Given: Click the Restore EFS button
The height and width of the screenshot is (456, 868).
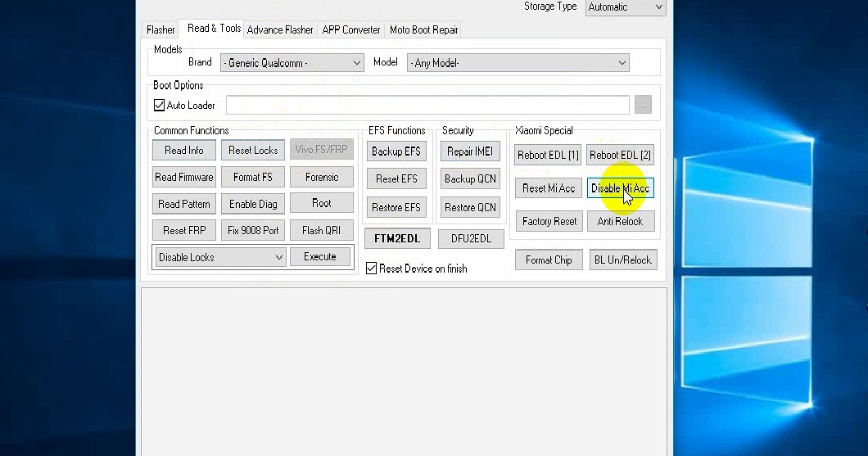Looking at the screenshot, I should click(396, 207).
